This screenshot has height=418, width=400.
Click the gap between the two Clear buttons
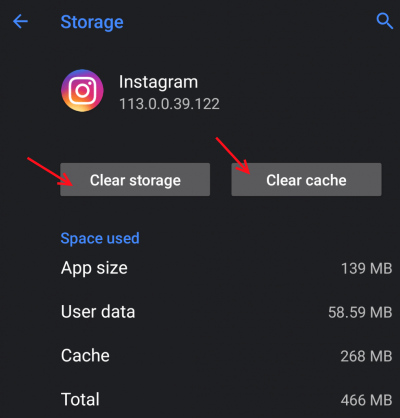point(221,180)
